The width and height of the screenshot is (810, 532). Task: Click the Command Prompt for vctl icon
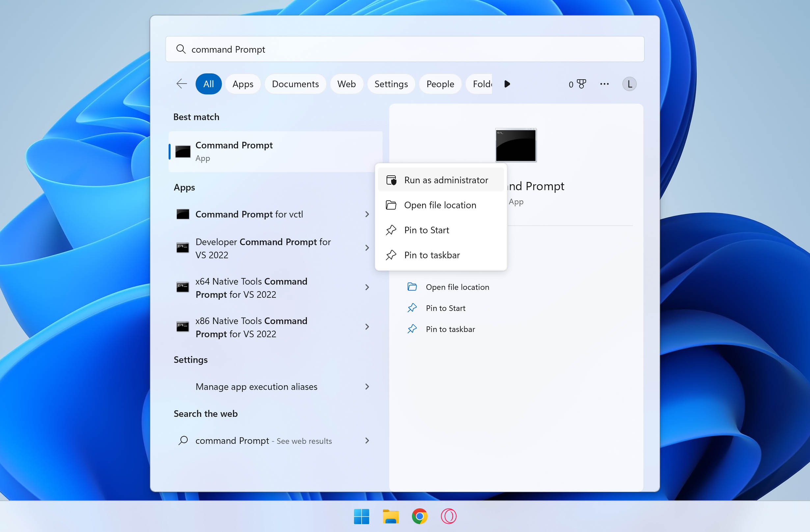[x=183, y=214]
